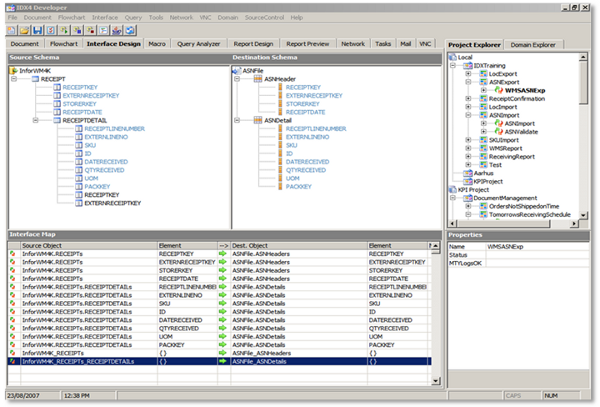The width and height of the screenshot is (600, 407).
Task: Click the ASNValidate item icon
Action: tap(499, 132)
